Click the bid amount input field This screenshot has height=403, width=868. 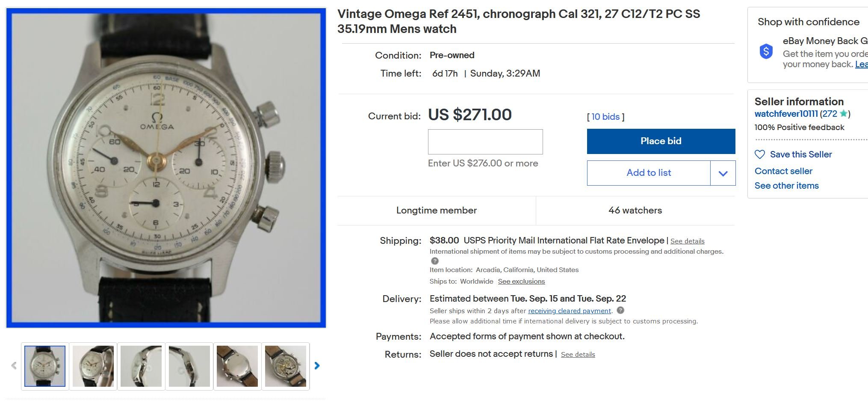(x=485, y=142)
